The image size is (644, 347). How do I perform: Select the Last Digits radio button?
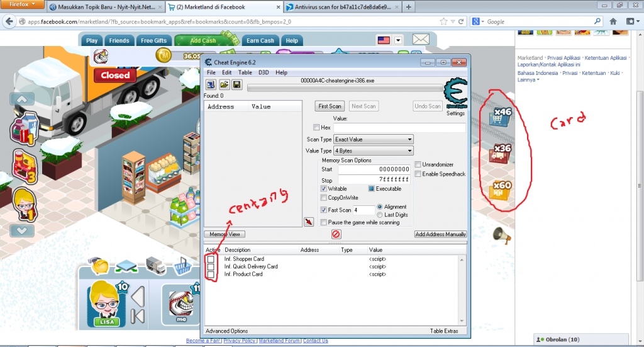pyautogui.click(x=379, y=215)
